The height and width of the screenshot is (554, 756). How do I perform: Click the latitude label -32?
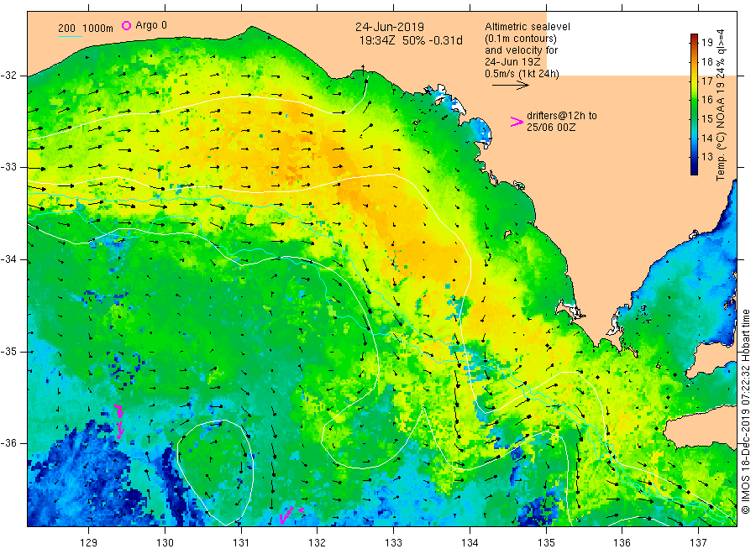[8, 76]
